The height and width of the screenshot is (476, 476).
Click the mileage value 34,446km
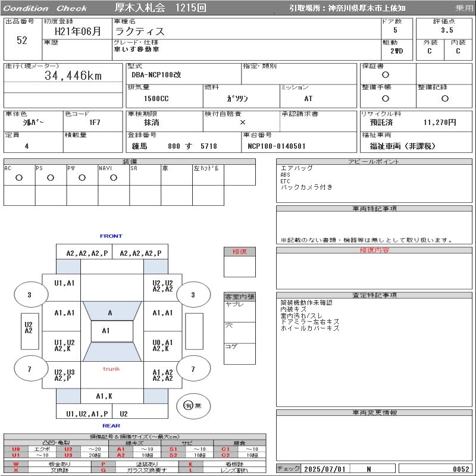(x=73, y=76)
